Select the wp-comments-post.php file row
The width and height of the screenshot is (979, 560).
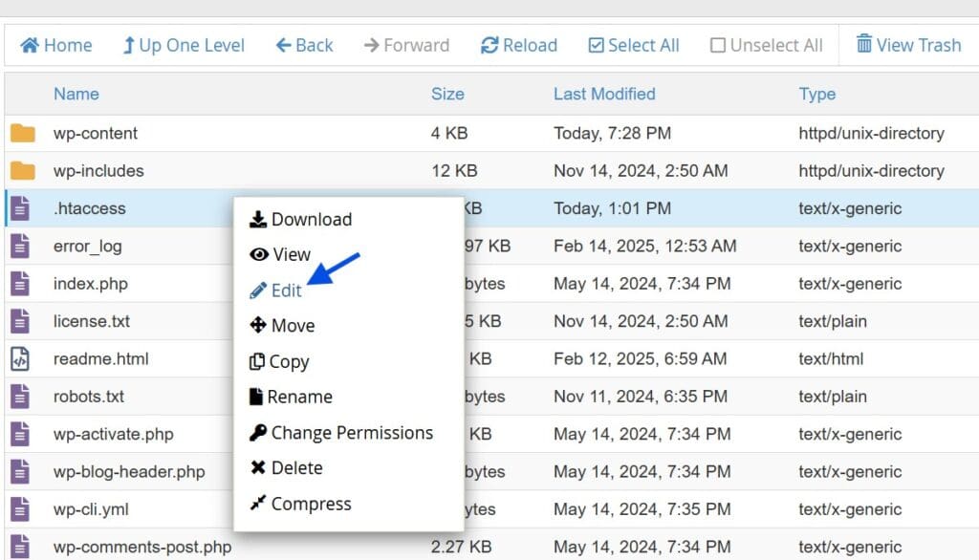pos(491,547)
